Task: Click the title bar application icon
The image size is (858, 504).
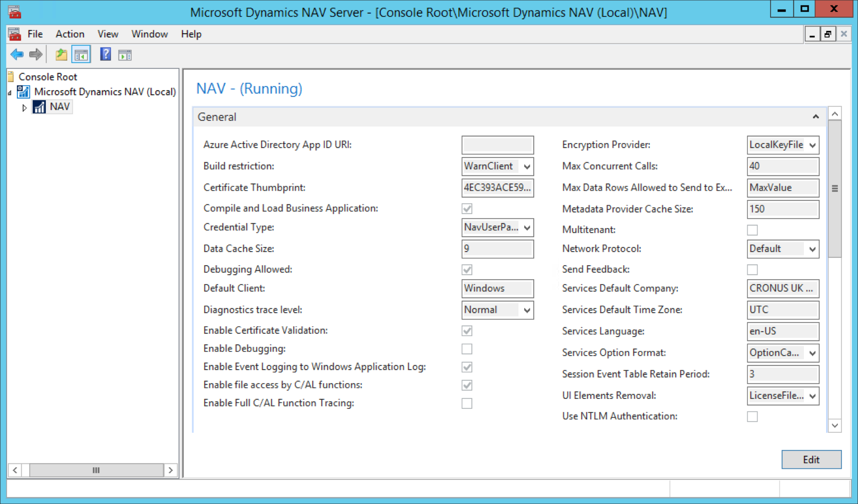Action: [14, 12]
